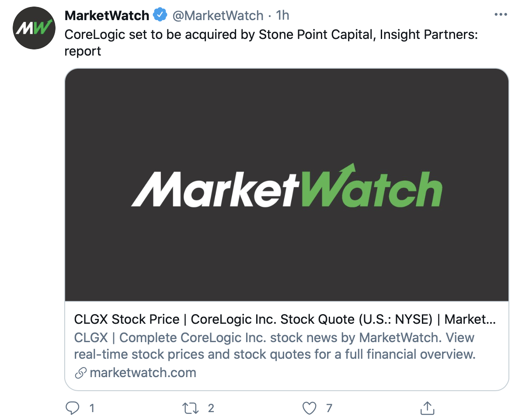Click the CoreLogic acquisition tweet text
522x420 pixels.
pos(271,35)
